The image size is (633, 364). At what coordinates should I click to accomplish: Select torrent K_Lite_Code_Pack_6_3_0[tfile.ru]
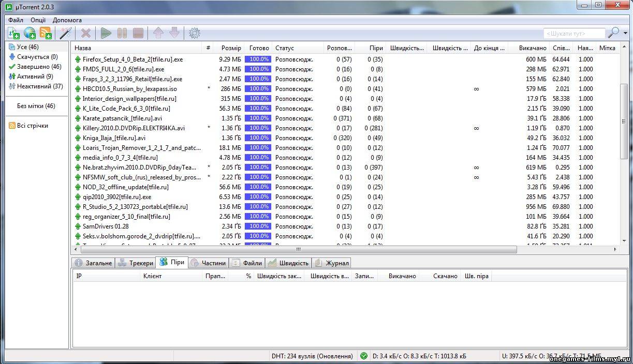[x=126, y=109]
